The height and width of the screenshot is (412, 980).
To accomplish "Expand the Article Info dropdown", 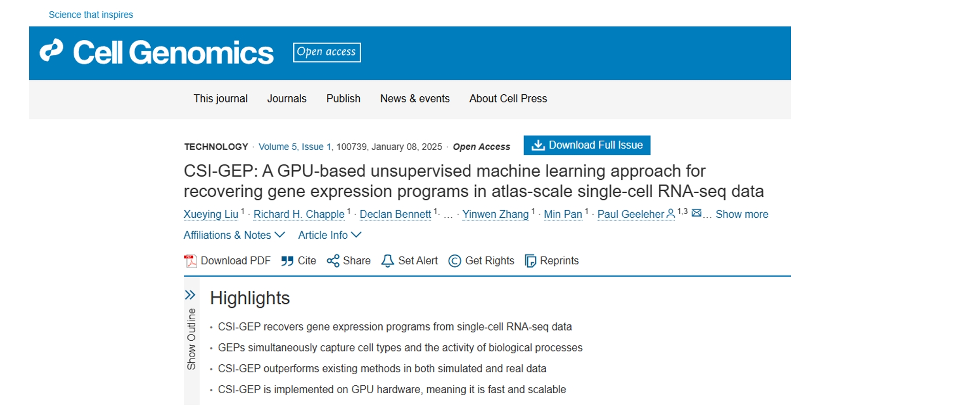I will [x=330, y=235].
